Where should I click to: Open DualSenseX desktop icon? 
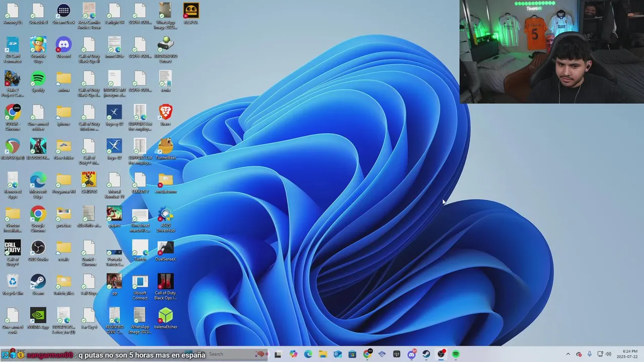[x=166, y=251]
